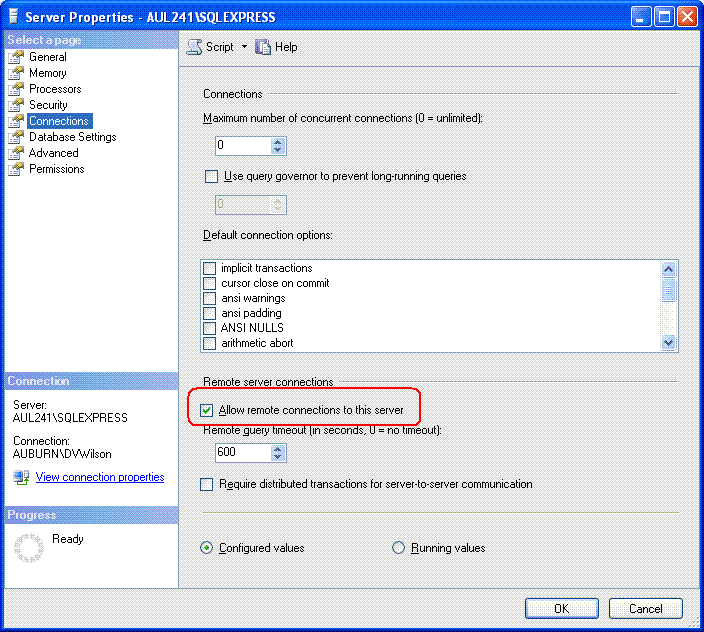Click the remote query timeout field

coord(243,452)
